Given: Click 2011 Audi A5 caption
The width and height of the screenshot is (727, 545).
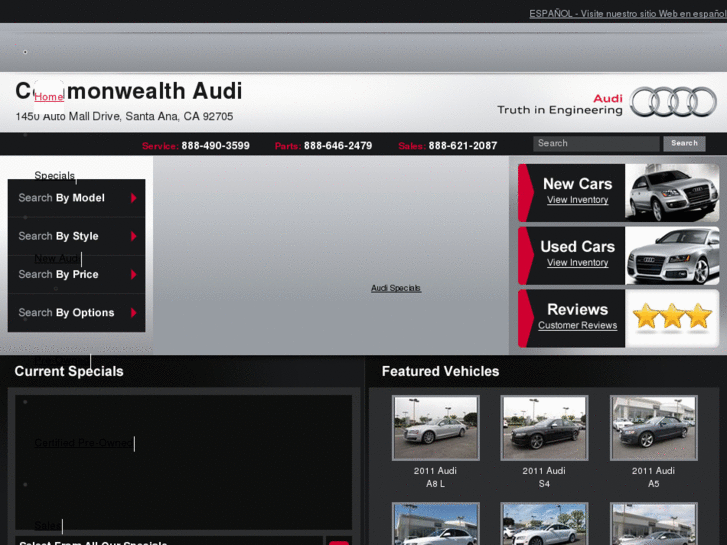Looking at the screenshot, I should point(654,477).
